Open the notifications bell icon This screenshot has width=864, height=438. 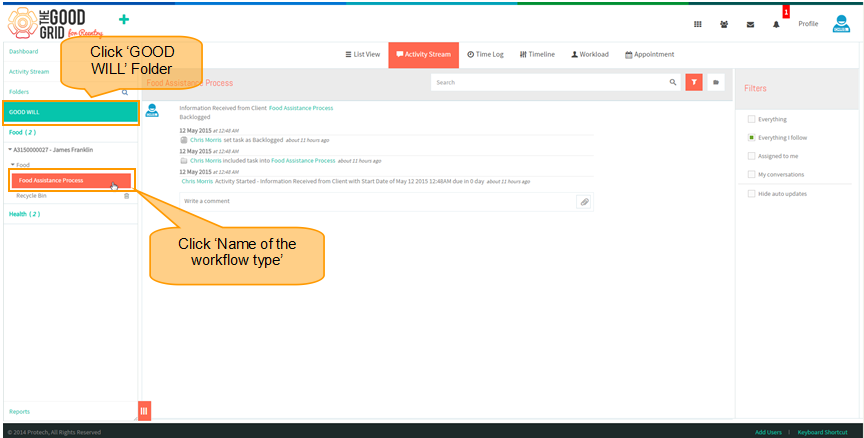click(x=776, y=24)
